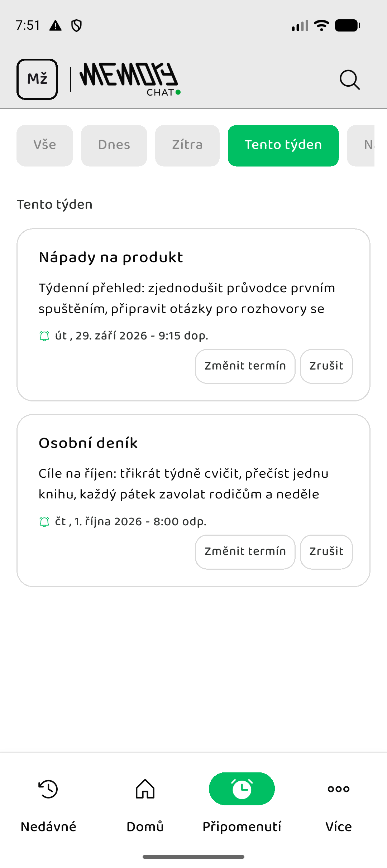Select the partially visible filter chip after Tento týden
The width and height of the screenshot is (387, 868).
point(361,145)
